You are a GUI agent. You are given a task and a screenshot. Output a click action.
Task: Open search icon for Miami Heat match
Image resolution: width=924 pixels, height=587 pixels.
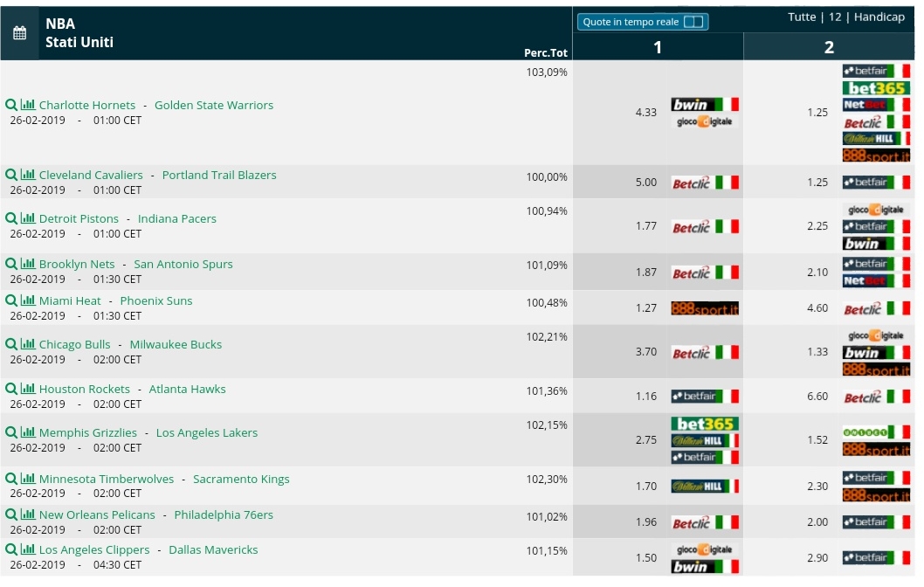[x=11, y=300]
